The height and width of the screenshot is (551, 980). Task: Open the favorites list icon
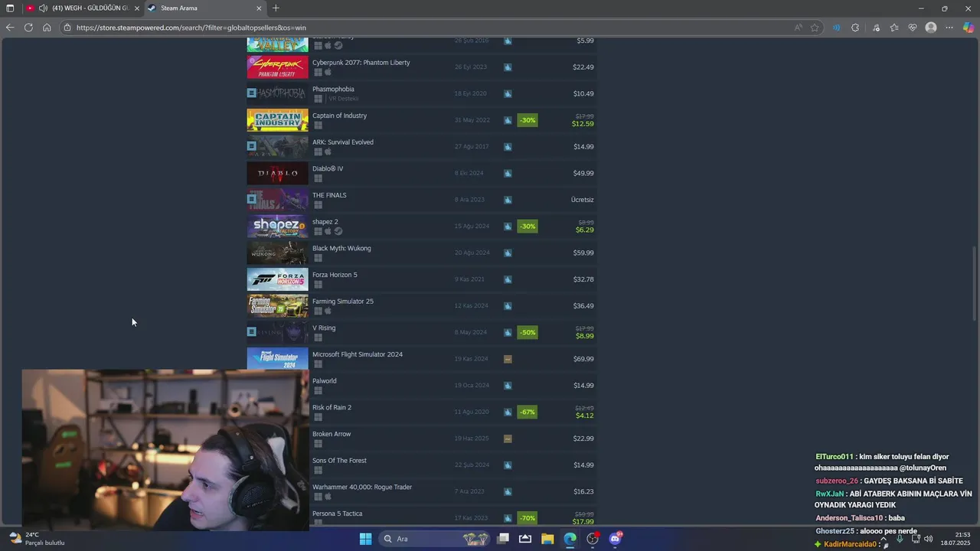point(894,28)
